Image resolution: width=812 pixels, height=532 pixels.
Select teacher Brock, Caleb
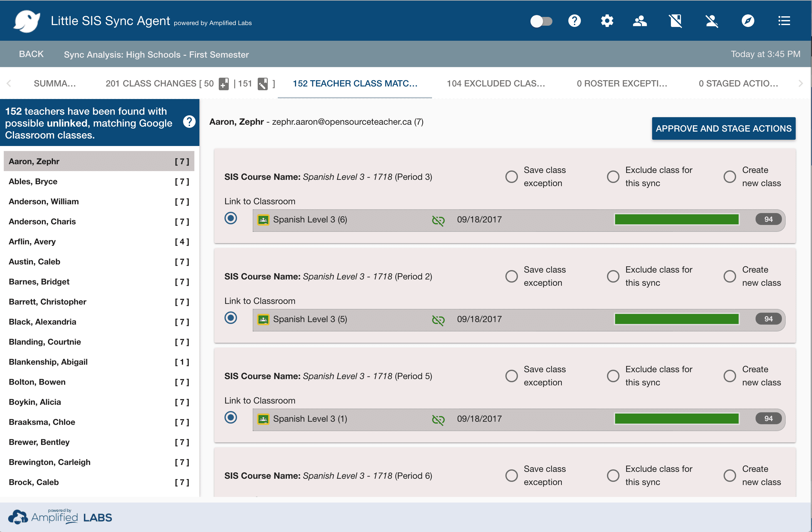pyautogui.click(x=99, y=482)
